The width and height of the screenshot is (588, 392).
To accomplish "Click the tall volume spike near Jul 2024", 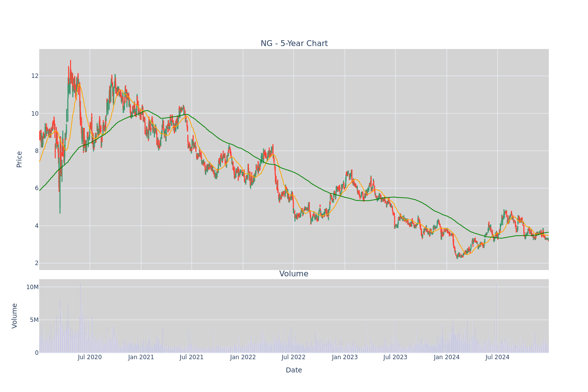I will [496, 318].
